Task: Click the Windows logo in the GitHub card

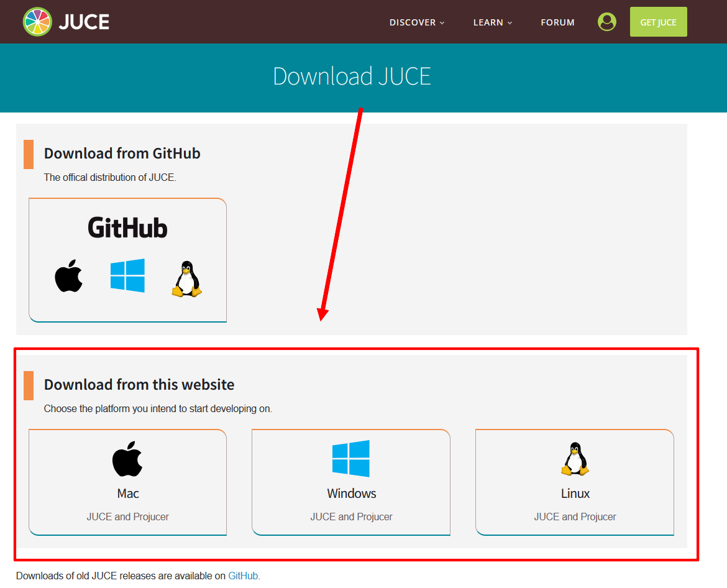Action: (127, 276)
